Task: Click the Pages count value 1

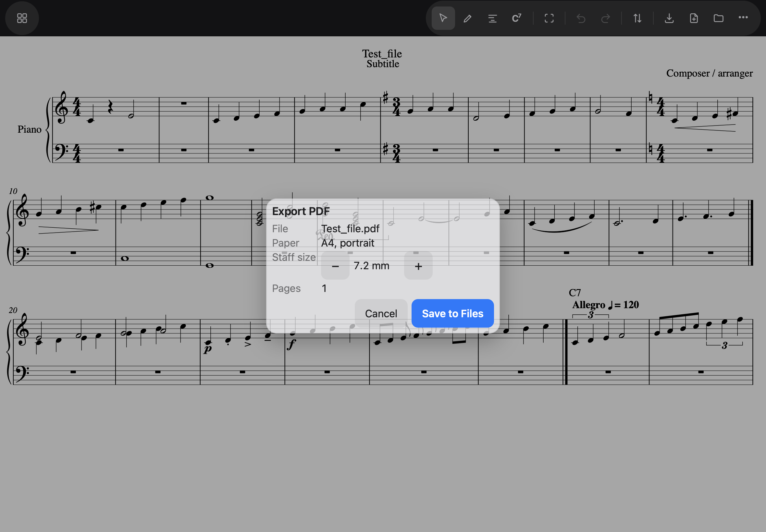Action: tap(324, 288)
